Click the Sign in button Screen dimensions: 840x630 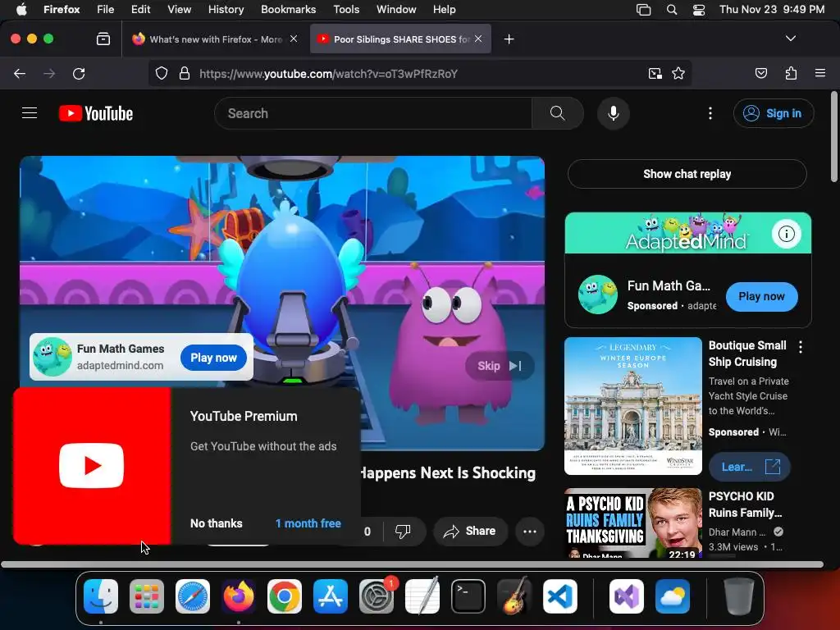point(774,113)
